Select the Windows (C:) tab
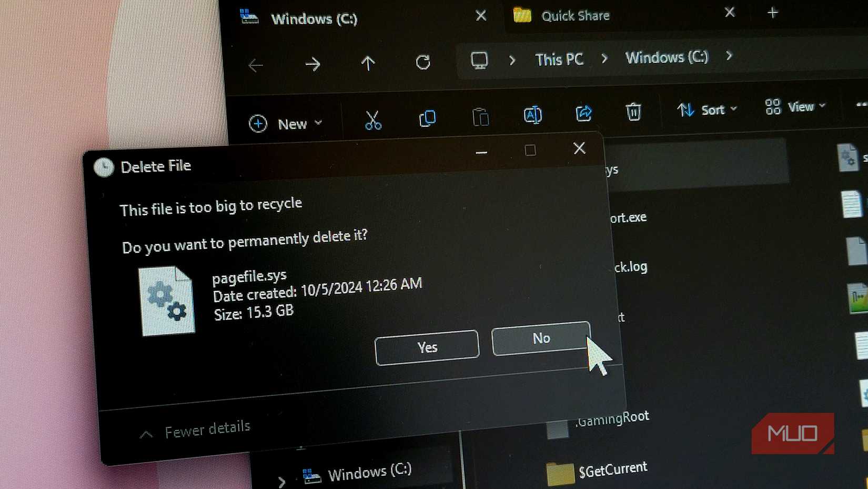The height and width of the screenshot is (489, 868). tap(315, 19)
